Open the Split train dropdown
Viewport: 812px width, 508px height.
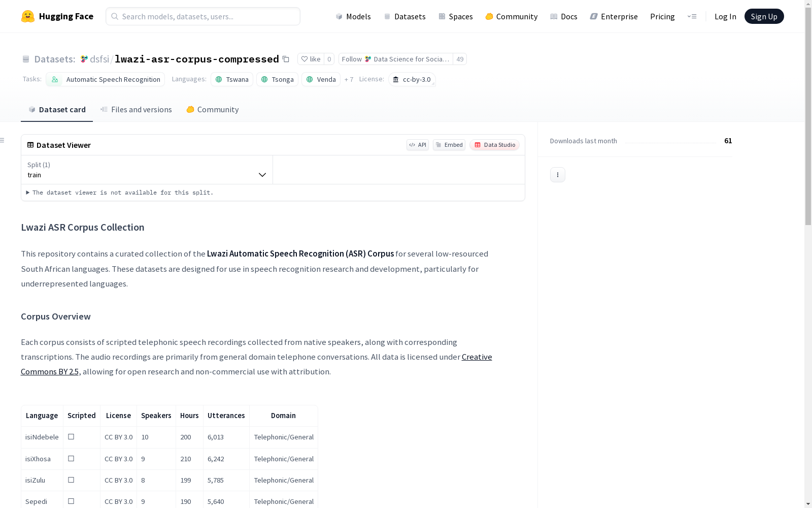click(147, 170)
